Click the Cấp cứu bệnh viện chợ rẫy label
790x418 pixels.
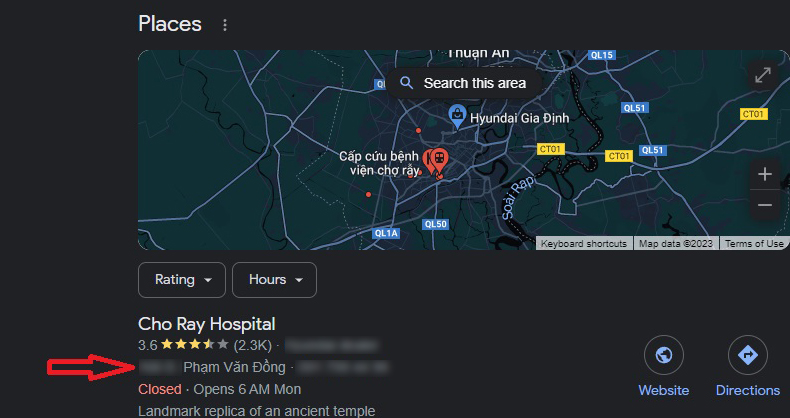378,163
